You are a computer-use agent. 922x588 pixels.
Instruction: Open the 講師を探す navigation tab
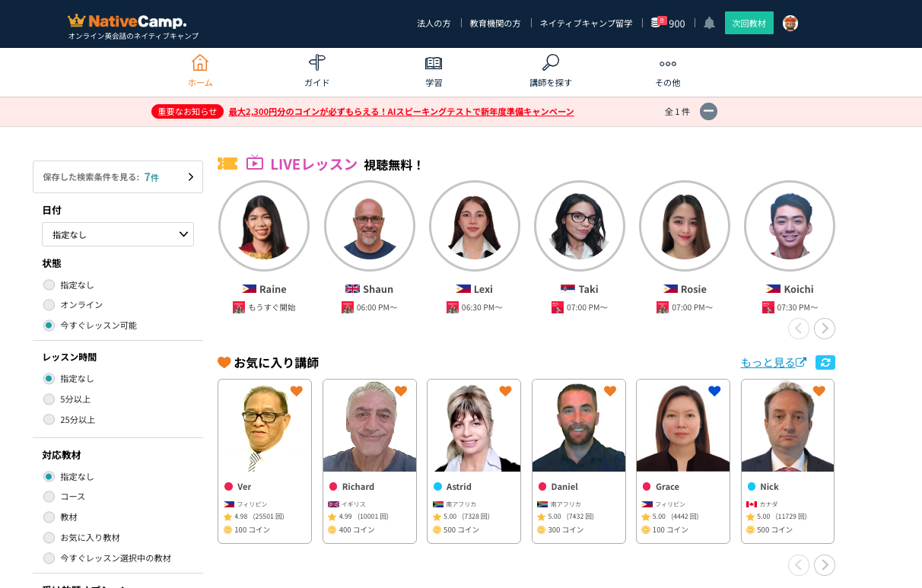pos(551,71)
